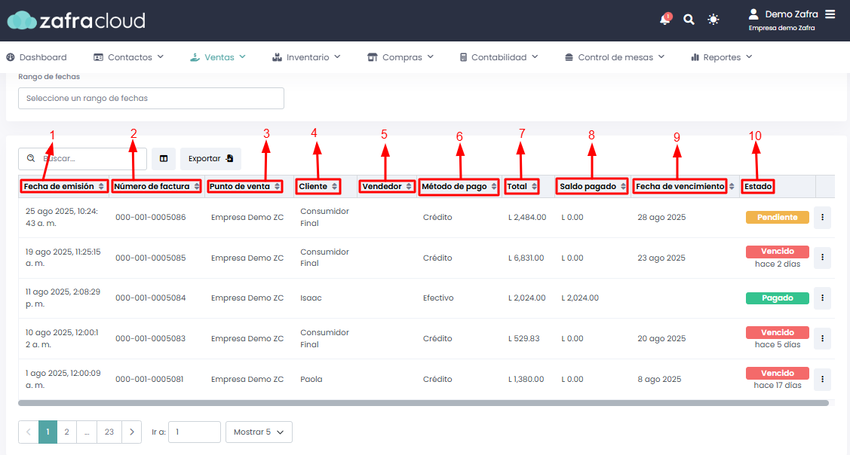
Task: Expand the Ventas menu
Action: pyautogui.click(x=218, y=57)
